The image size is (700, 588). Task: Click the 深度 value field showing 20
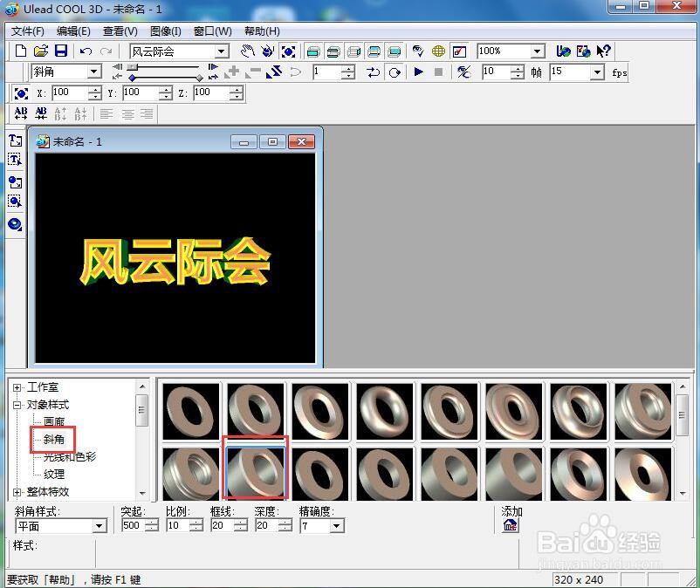click(x=266, y=525)
